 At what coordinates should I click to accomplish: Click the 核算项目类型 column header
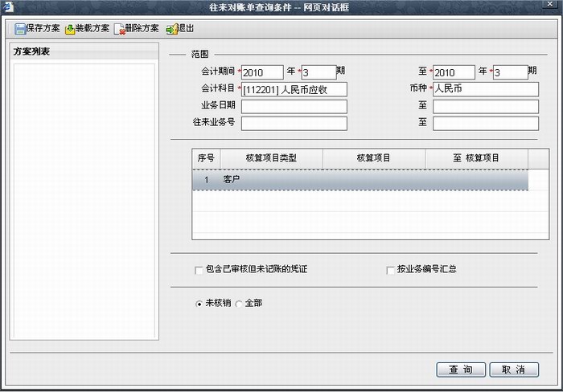tap(272, 158)
